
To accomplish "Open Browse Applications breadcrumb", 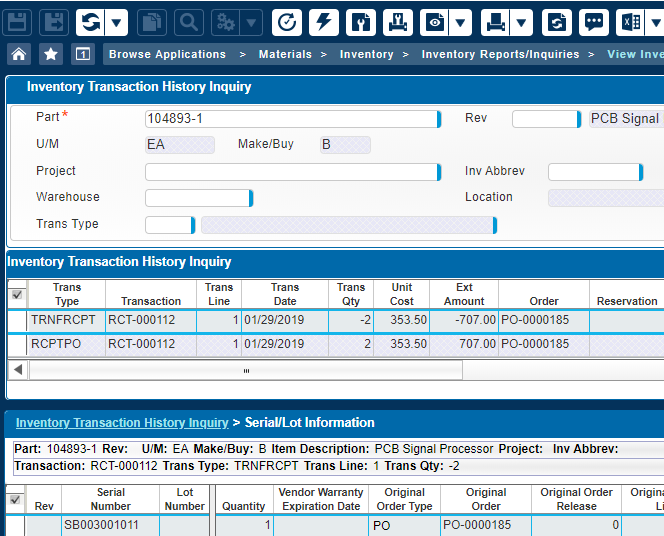I will pyautogui.click(x=167, y=54).
